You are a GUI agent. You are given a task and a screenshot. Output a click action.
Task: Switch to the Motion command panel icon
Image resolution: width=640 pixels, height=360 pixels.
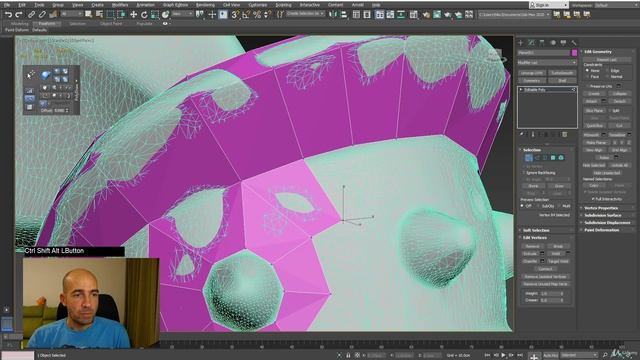coord(553,42)
